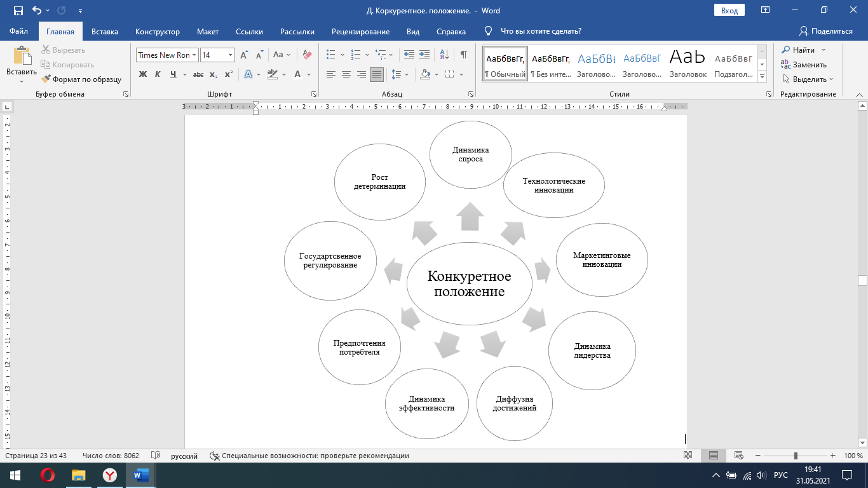Expand the styles gallery
Viewport: 868px width, 488px height.
click(763, 78)
